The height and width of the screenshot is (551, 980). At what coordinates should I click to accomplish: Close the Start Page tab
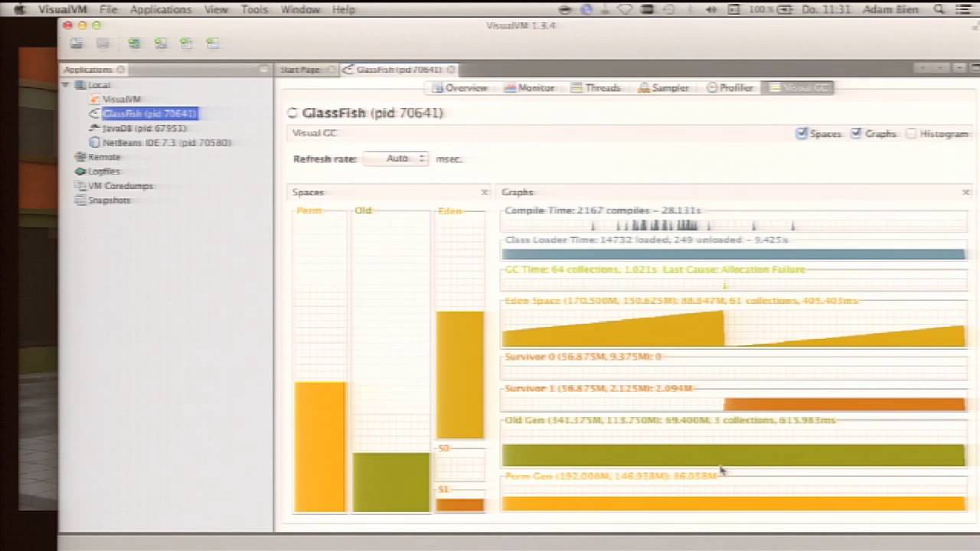tap(331, 70)
